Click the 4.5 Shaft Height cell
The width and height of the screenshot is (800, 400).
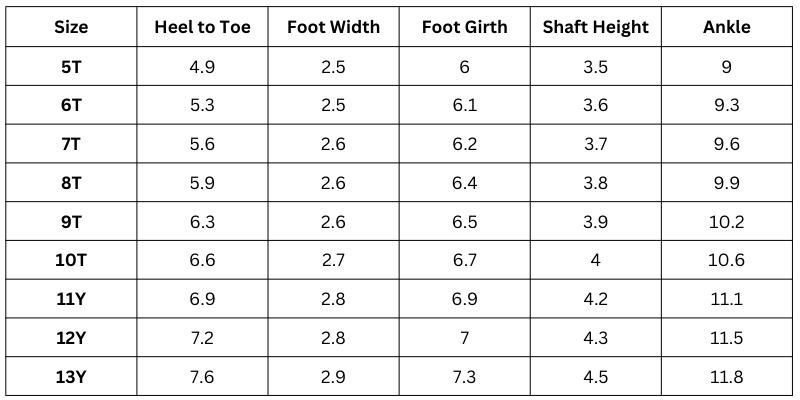596,376
